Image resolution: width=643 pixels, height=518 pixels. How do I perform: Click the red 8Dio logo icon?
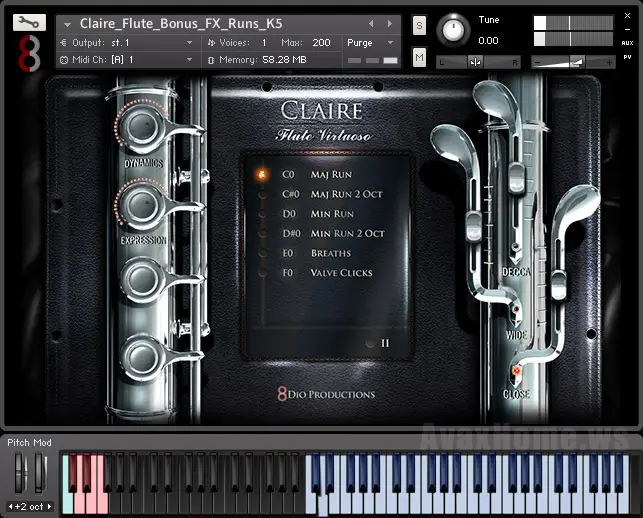tap(29, 53)
